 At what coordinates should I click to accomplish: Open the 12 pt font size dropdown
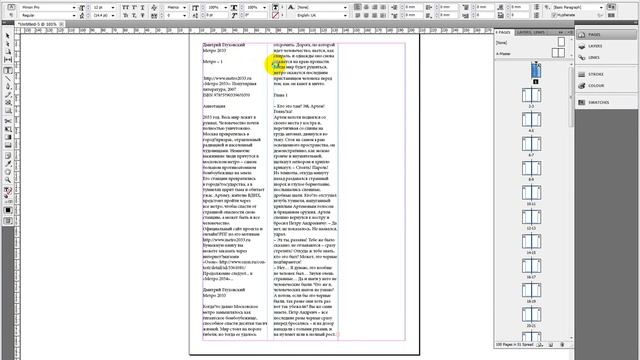tap(113, 7)
